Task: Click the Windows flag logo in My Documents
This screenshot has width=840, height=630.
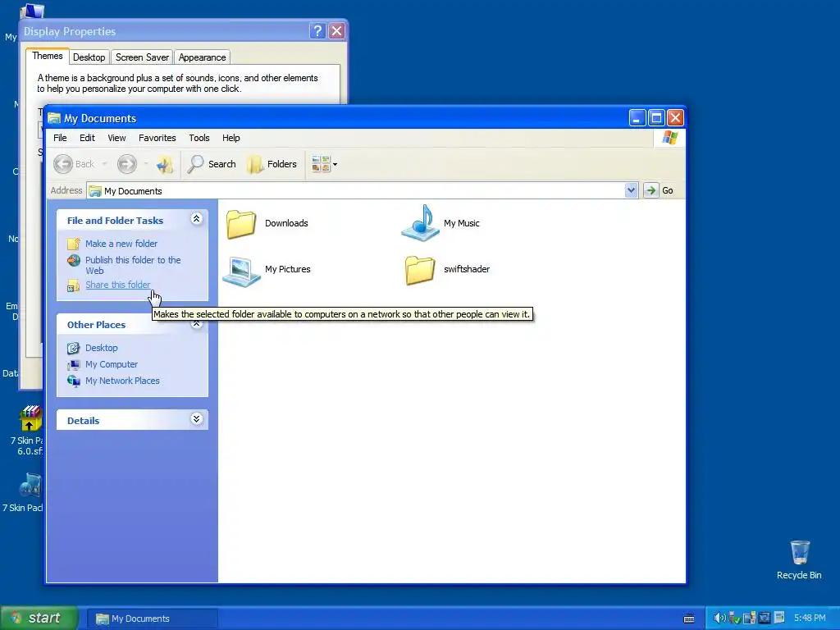Action: tap(669, 138)
